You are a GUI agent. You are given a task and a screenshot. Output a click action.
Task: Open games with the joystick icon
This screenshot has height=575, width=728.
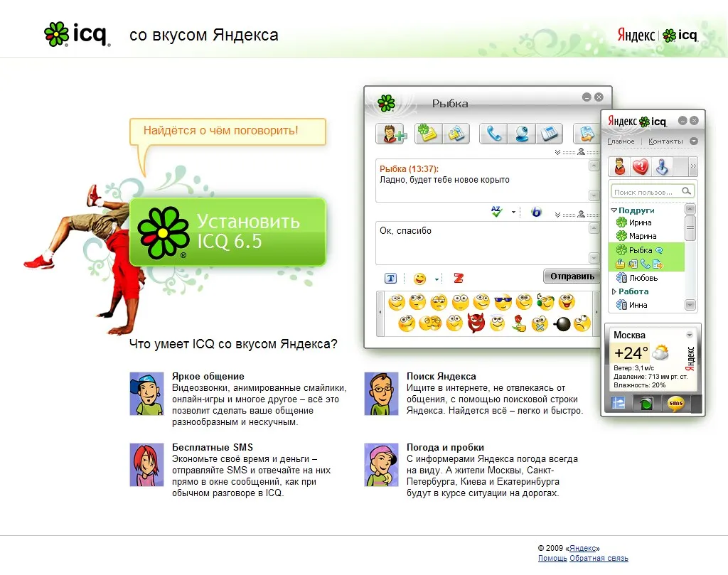pos(662,166)
